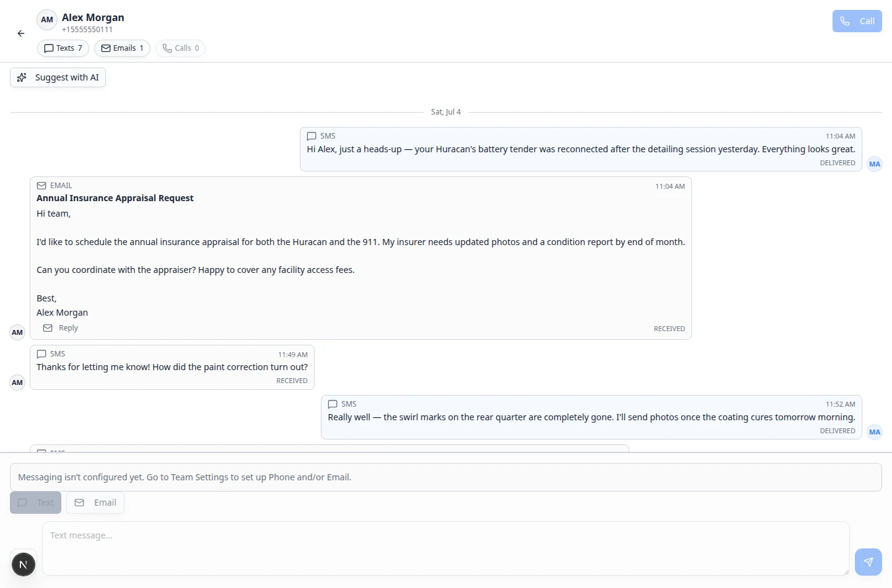
Task: Click the RECEIVED status on the email
Action: pyautogui.click(x=669, y=329)
